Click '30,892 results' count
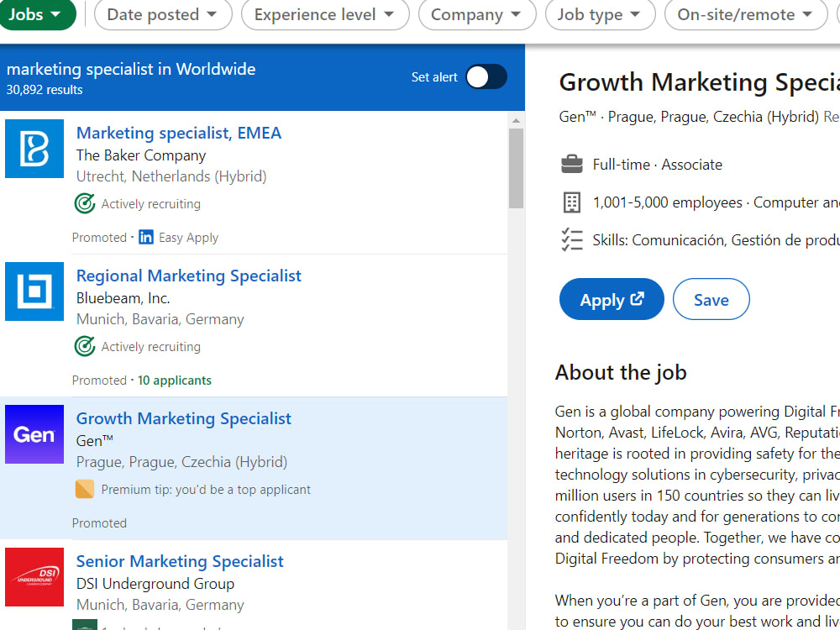 click(x=45, y=90)
